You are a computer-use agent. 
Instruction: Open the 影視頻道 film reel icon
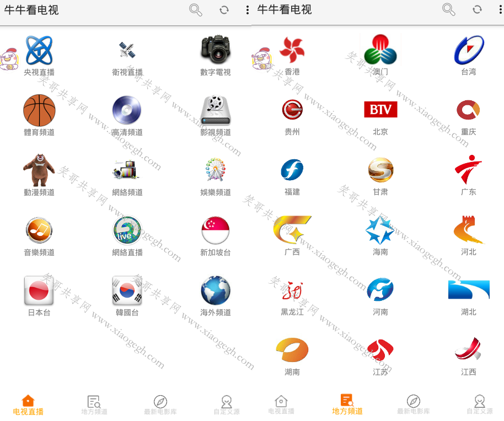[x=216, y=110]
